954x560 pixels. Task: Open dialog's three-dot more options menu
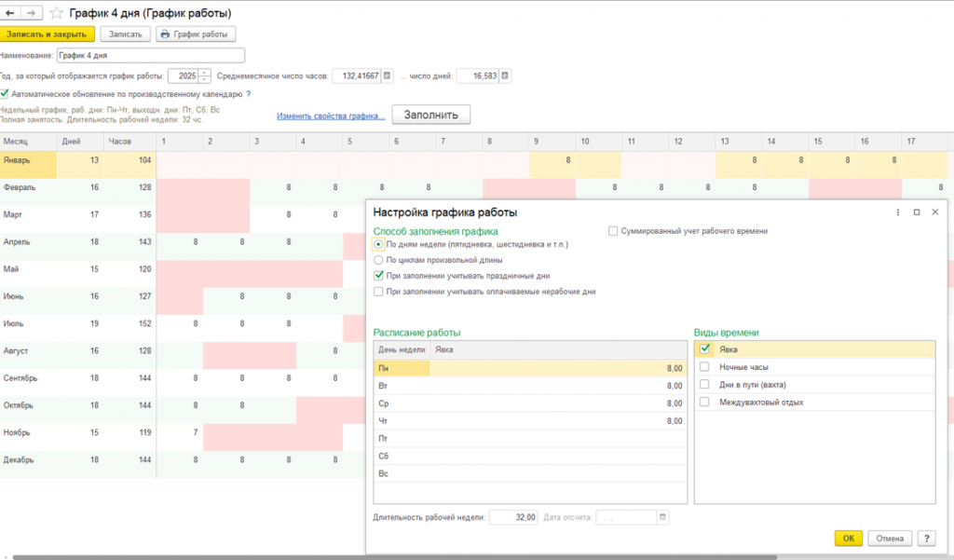(898, 212)
